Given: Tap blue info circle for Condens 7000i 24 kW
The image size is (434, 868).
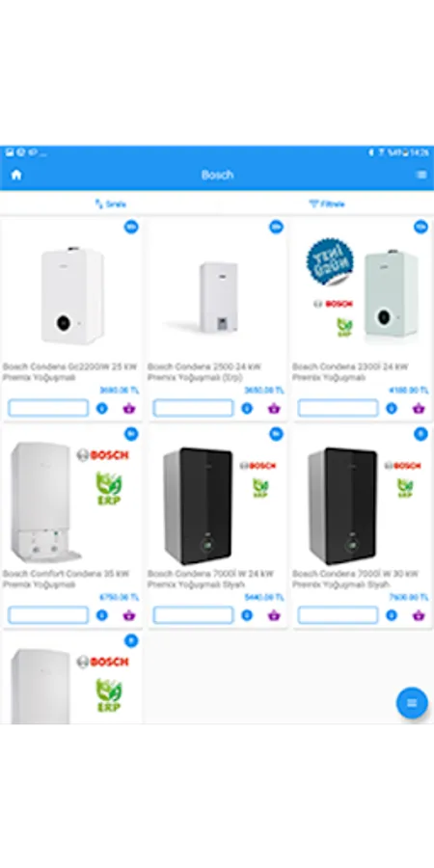Looking at the screenshot, I should [247, 615].
